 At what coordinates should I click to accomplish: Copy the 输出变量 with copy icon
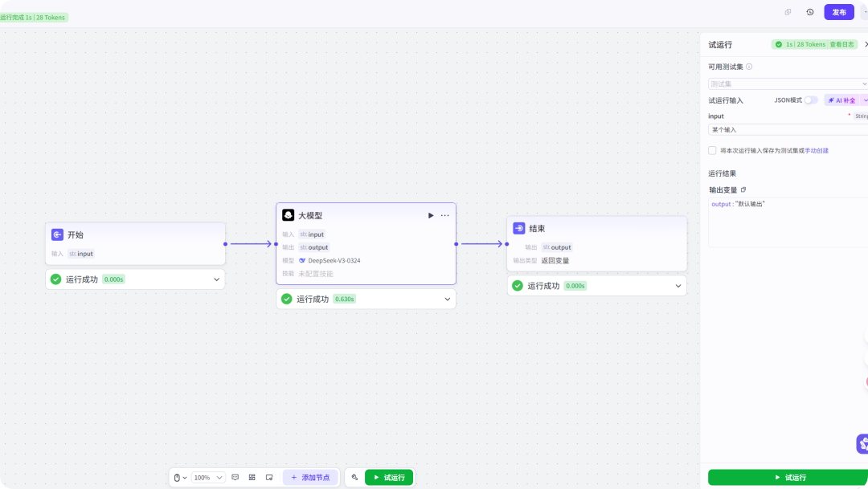(743, 190)
